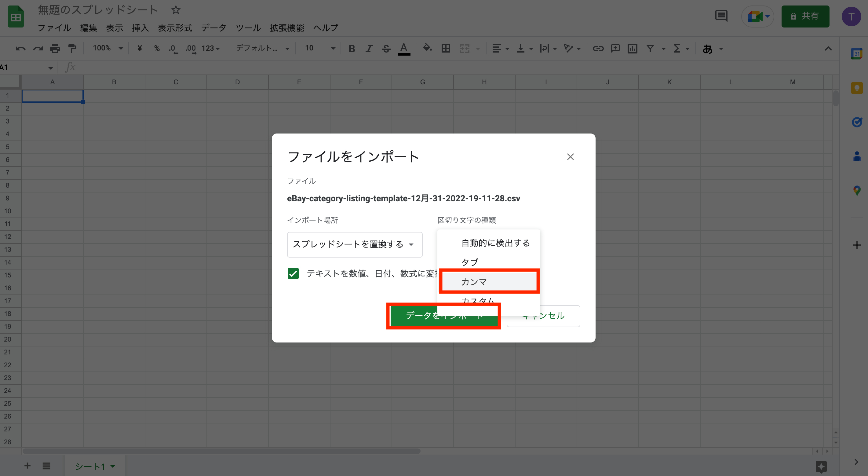
Task: Add a new sheet with plus icon
Action: tap(27, 466)
